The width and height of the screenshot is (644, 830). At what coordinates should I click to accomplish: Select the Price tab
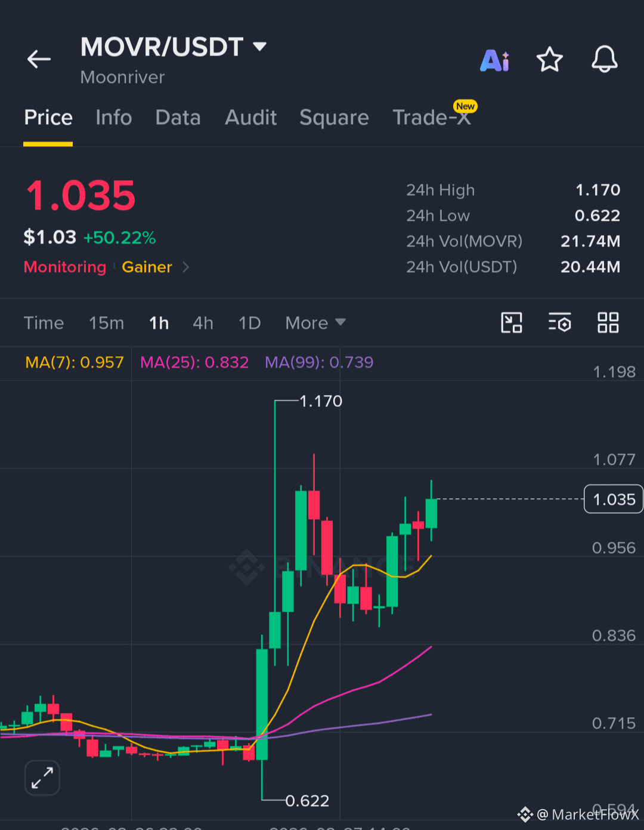[x=48, y=118]
